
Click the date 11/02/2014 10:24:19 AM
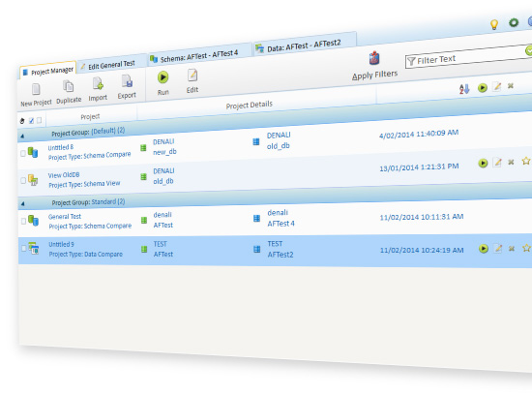[422, 250]
